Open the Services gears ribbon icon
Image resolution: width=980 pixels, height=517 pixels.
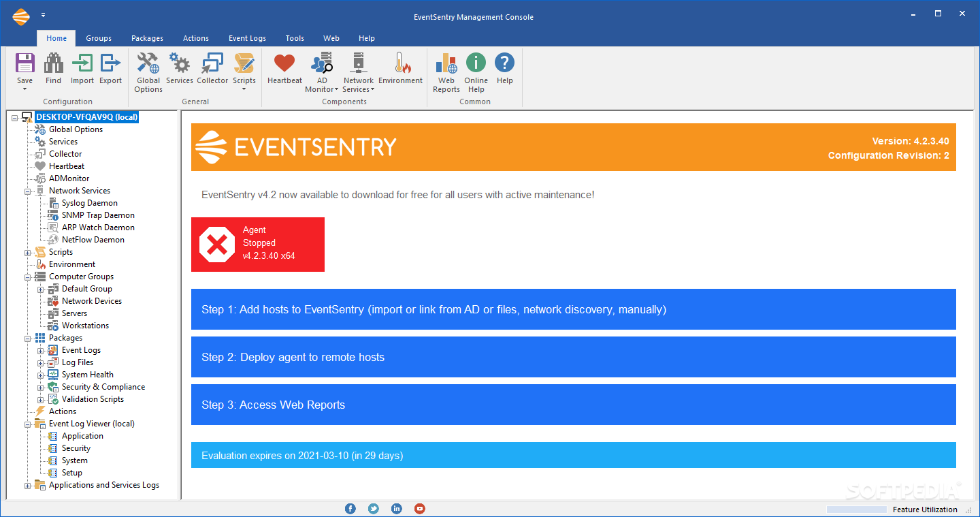[x=180, y=63]
